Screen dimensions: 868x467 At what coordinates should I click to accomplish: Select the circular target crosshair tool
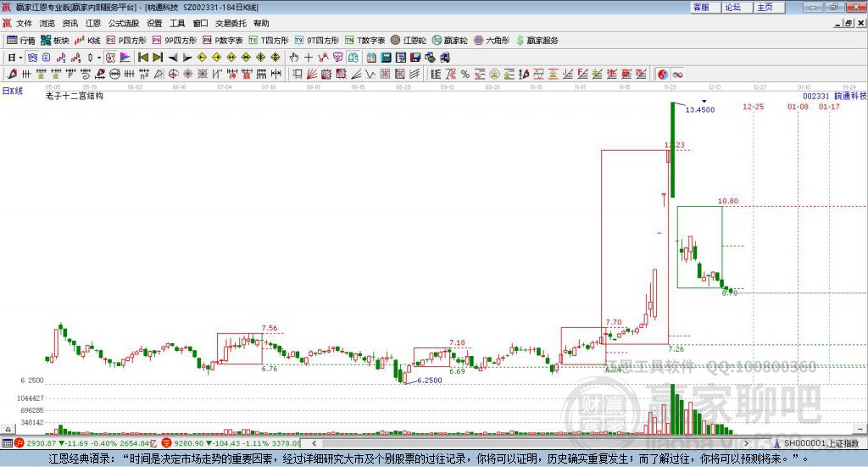click(x=173, y=74)
